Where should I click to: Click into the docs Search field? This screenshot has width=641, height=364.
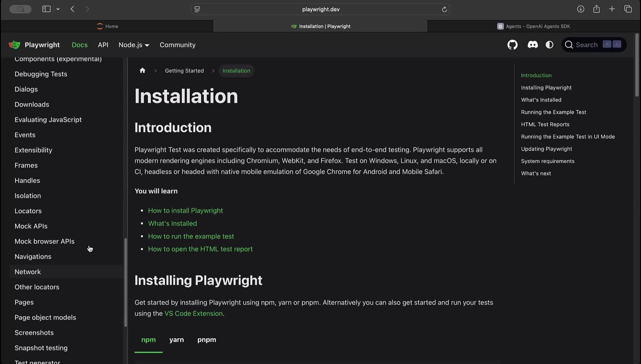click(594, 45)
